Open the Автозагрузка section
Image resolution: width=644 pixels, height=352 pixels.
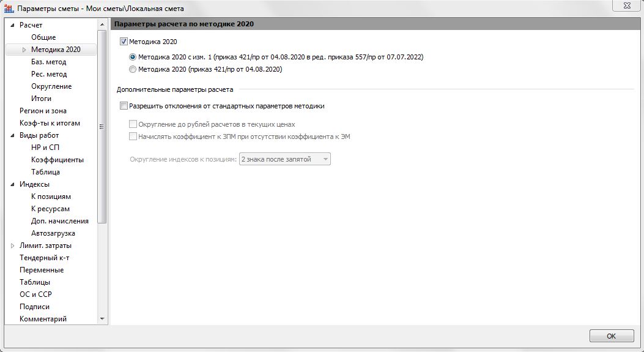coord(53,233)
